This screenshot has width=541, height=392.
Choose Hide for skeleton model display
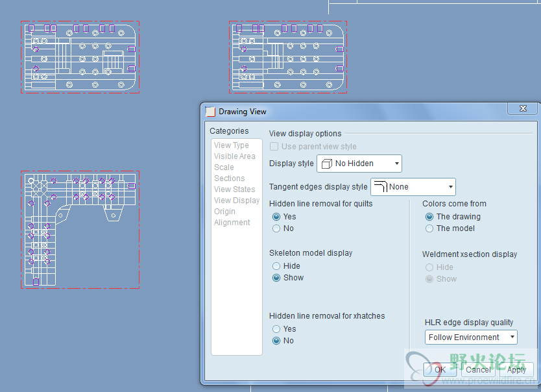[277, 266]
